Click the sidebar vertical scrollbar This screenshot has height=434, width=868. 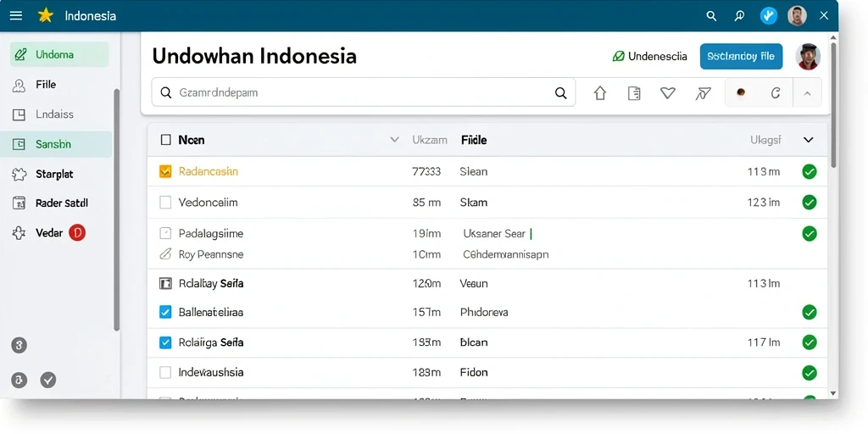(x=116, y=209)
